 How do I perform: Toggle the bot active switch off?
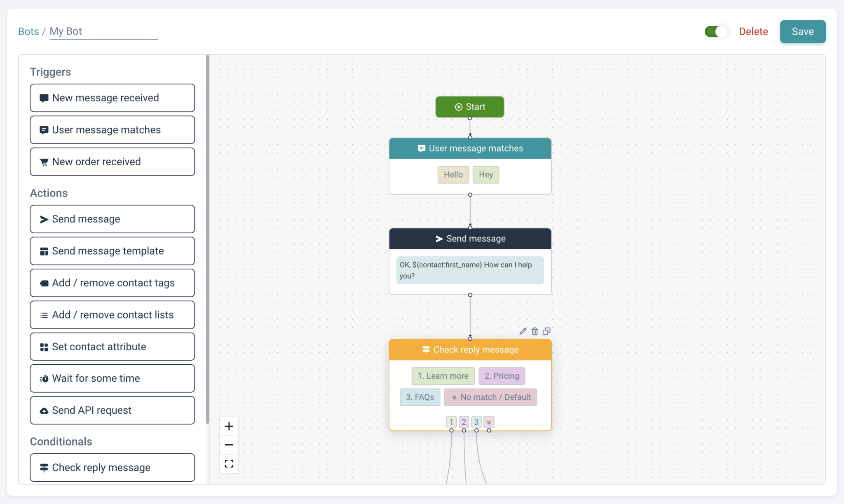(x=716, y=32)
